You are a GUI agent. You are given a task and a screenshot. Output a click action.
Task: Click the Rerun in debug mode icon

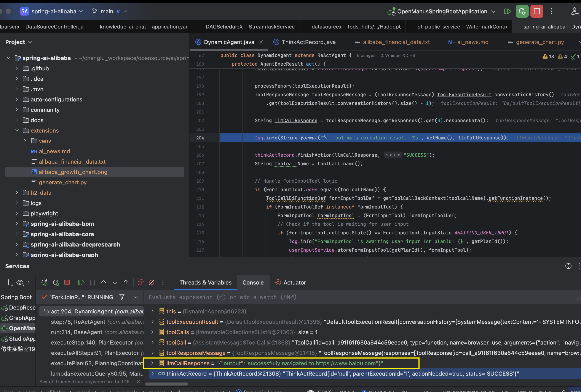(56, 282)
